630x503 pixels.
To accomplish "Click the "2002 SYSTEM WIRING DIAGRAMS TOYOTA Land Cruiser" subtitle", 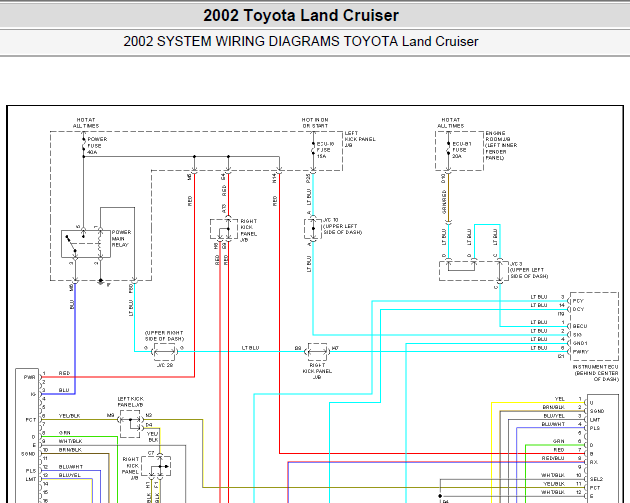I will [x=301, y=41].
